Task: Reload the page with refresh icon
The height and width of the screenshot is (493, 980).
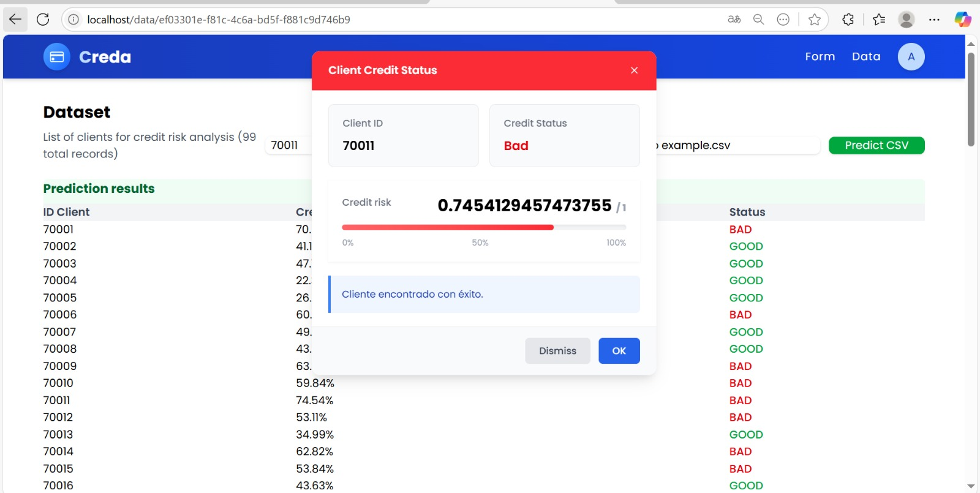Action: pos(43,20)
